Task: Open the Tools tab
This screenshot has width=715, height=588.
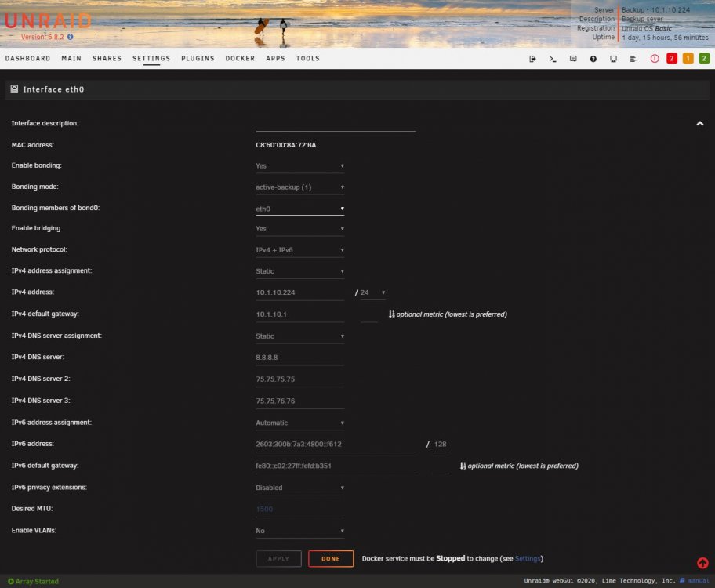Action: pos(308,58)
